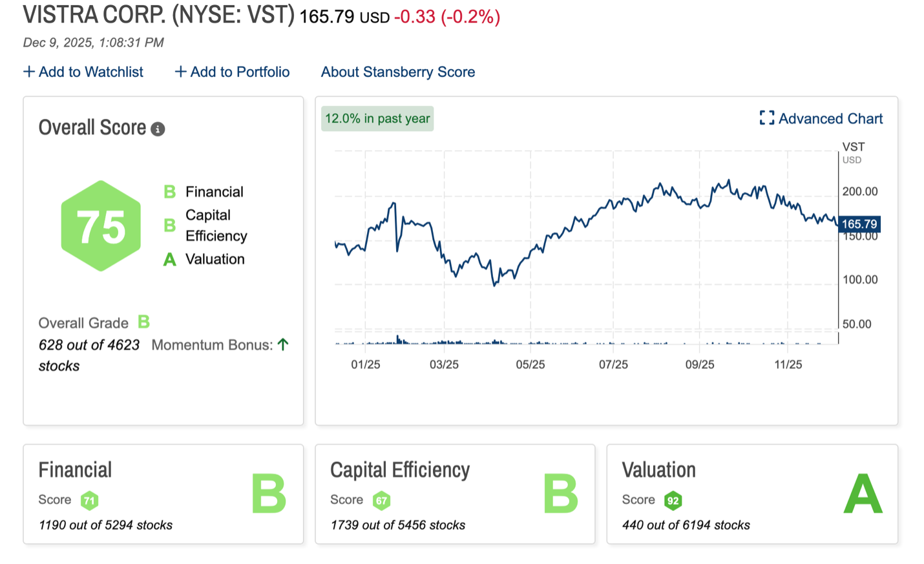924x564 pixels.
Task: Click the hexagon overall score 75 badge
Action: (x=101, y=226)
